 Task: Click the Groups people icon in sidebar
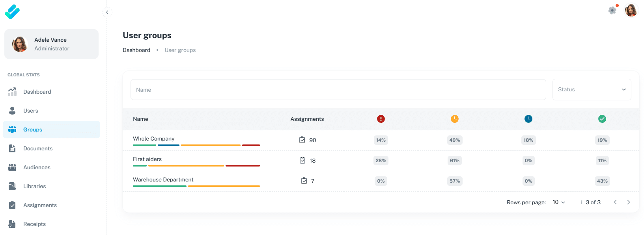[12, 130]
